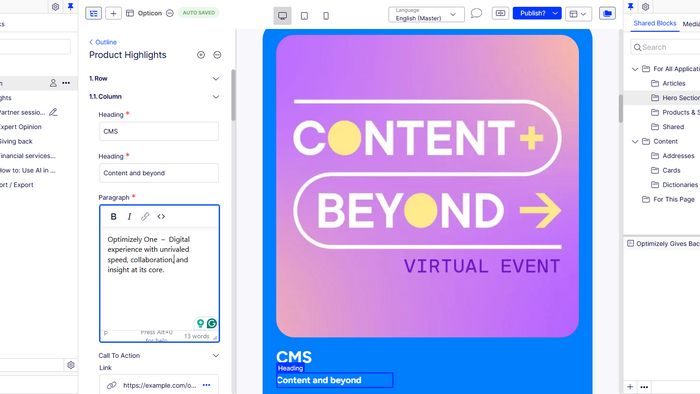Collapse the 1. Row section

tap(216, 79)
